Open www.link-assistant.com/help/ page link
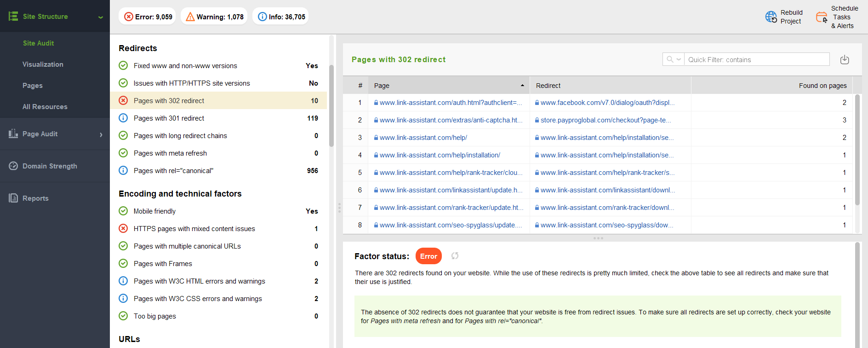This screenshot has width=868, height=348. click(423, 138)
